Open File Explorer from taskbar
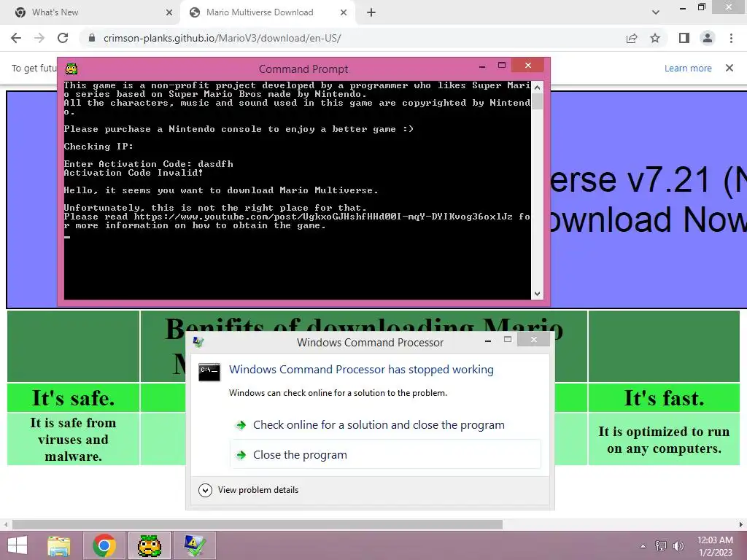Image resolution: width=747 pixels, height=560 pixels. click(59, 545)
